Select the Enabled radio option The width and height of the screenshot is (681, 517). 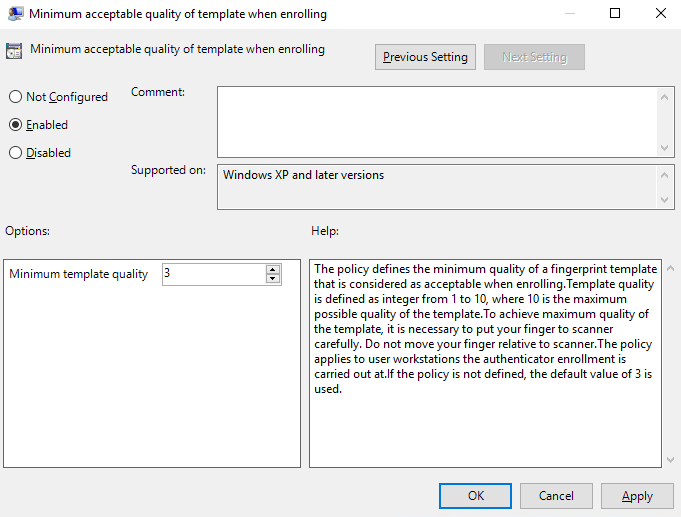(15, 125)
